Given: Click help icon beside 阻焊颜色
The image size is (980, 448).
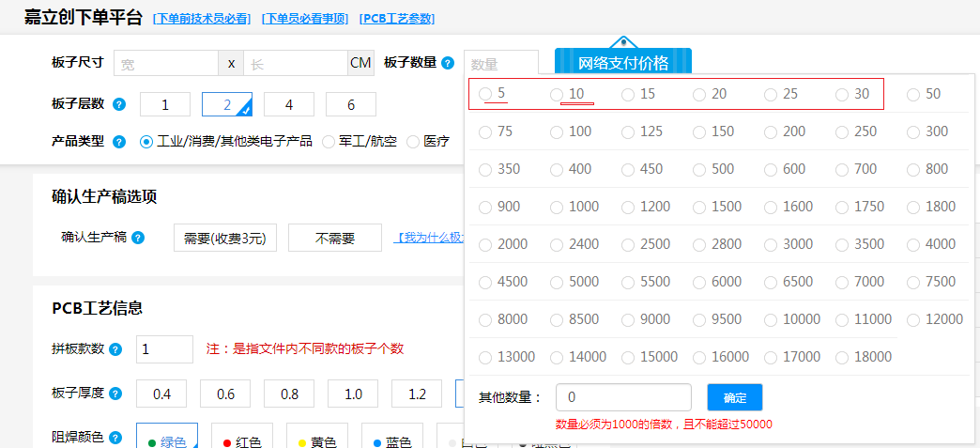Looking at the screenshot, I should tap(115, 438).
